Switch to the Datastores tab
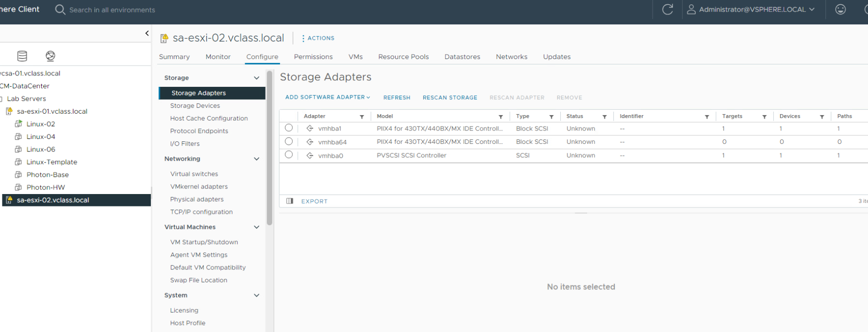The image size is (868, 332). click(x=462, y=57)
